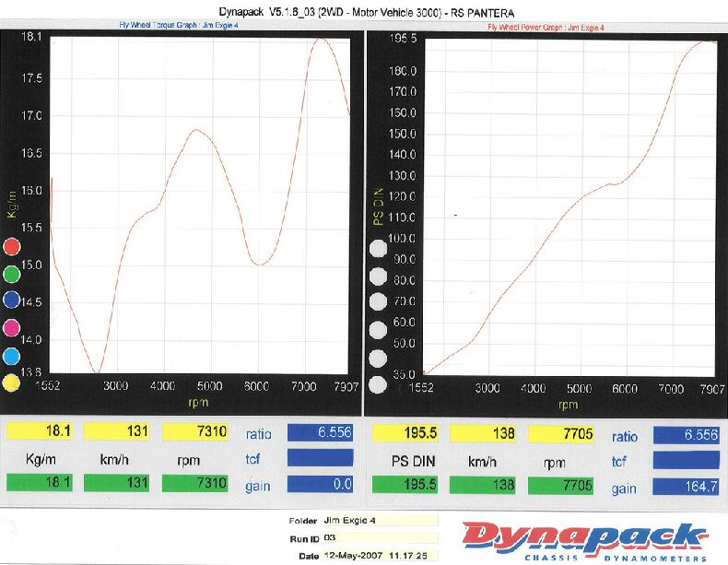This screenshot has width=728, height=565.
Task: Click the empty tcf field under torque graph
Action: 320,458
